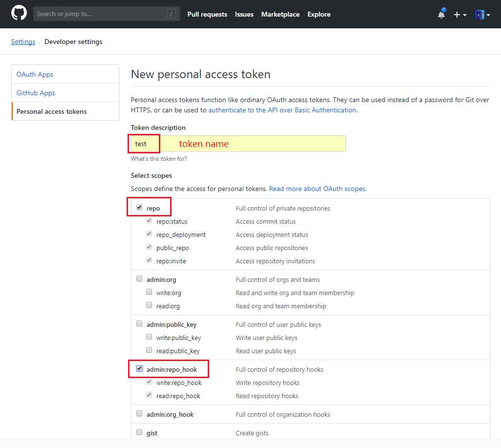Open Explore in the top navigation
501x448 pixels.
pos(319,14)
